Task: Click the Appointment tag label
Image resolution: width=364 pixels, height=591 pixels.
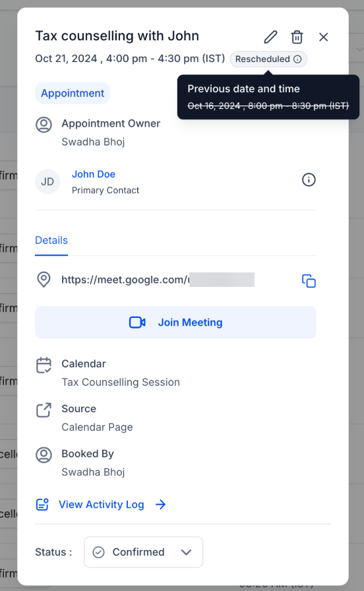Action: [73, 93]
